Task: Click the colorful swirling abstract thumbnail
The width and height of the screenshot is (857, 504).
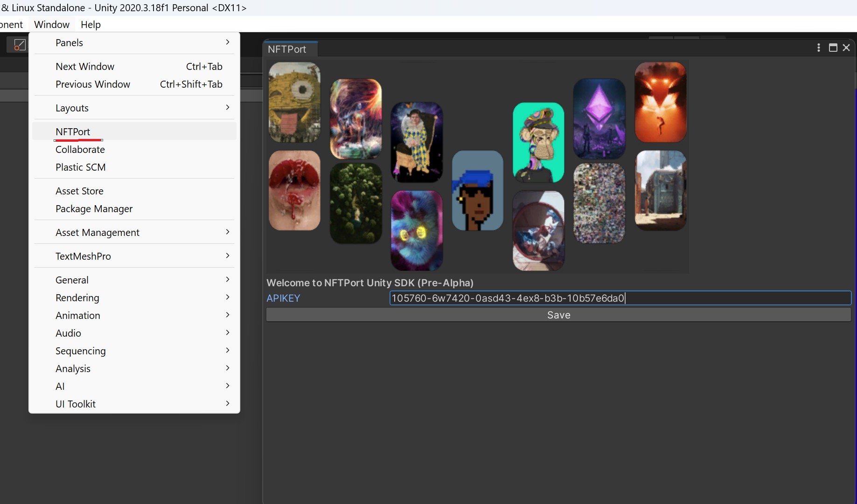Action: pyautogui.click(x=356, y=118)
